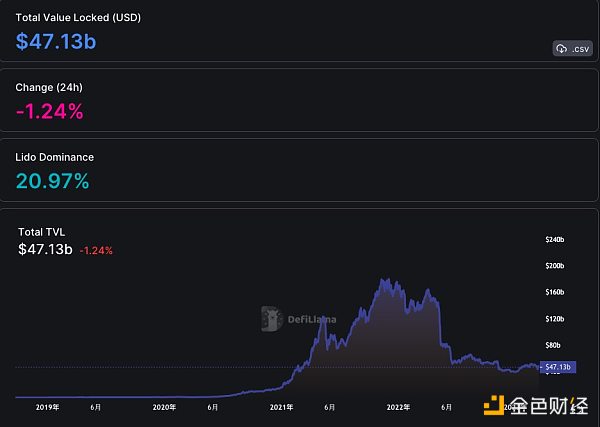600x427 pixels.
Task: Click the gold coin watermark logo
Action: click(x=492, y=406)
